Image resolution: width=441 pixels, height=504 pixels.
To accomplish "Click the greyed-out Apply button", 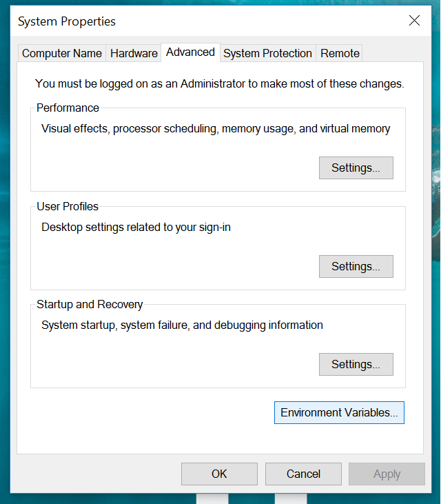I will (387, 474).
